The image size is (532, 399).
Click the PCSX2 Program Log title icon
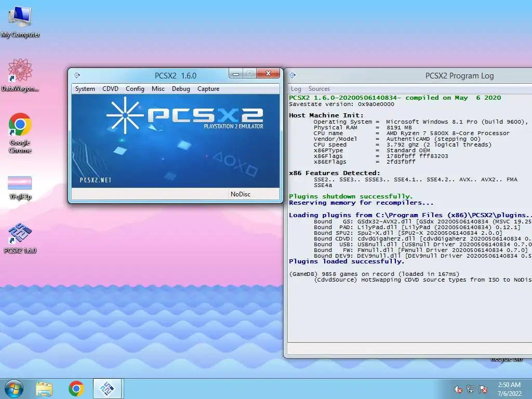click(292, 75)
